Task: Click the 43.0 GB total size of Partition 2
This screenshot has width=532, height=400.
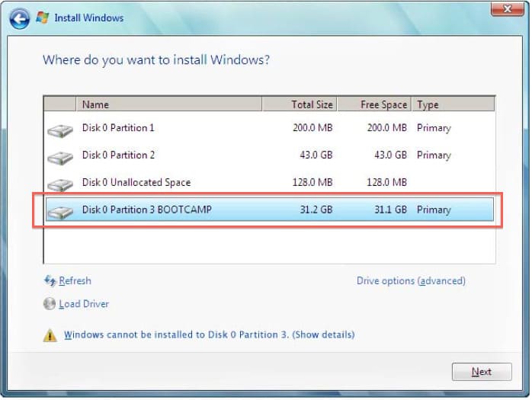Action: 316,155
